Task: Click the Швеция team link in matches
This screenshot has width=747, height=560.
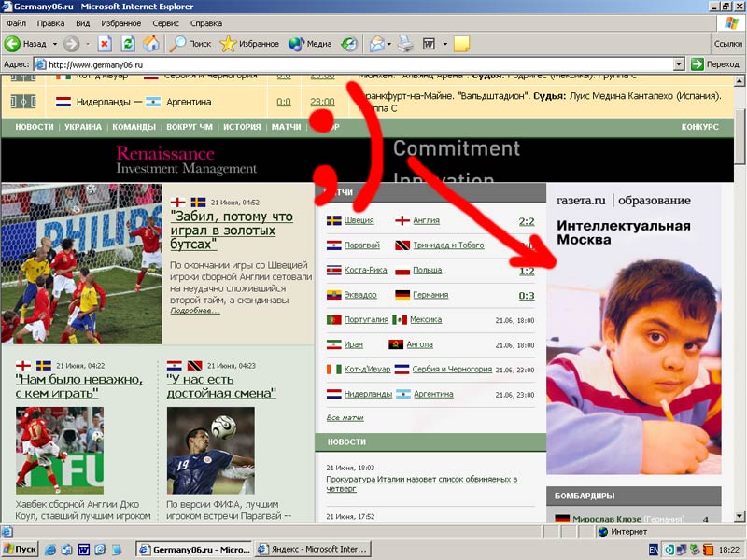Action: tap(359, 220)
